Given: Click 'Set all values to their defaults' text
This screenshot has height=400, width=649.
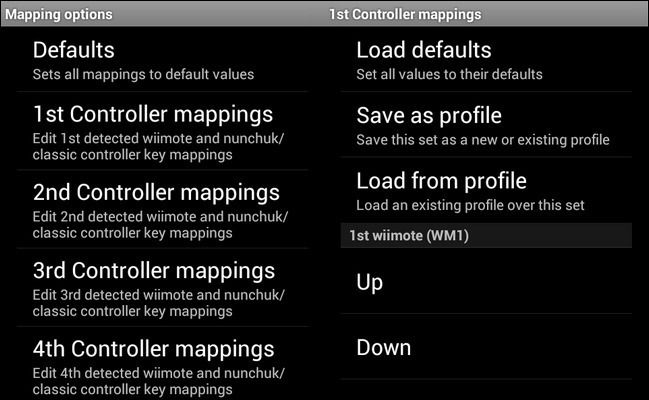Looking at the screenshot, I should coord(449,74).
